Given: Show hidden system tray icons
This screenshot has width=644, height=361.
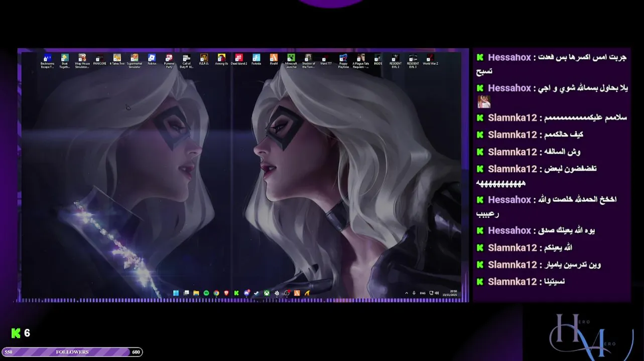Looking at the screenshot, I should tap(407, 293).
